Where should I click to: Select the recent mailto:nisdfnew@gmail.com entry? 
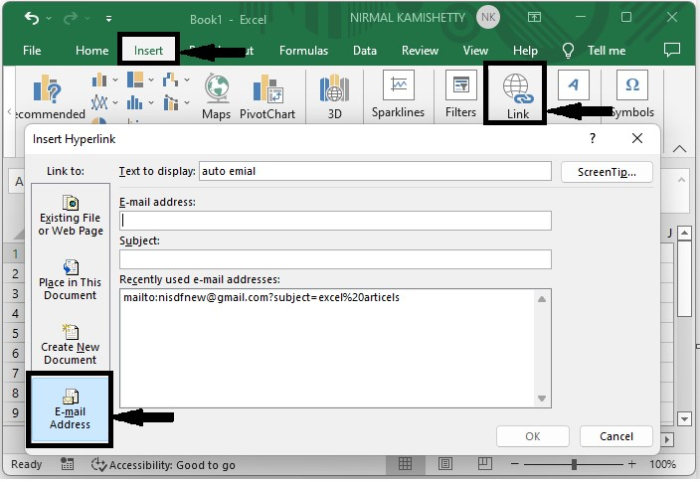[x=261, y=298]
